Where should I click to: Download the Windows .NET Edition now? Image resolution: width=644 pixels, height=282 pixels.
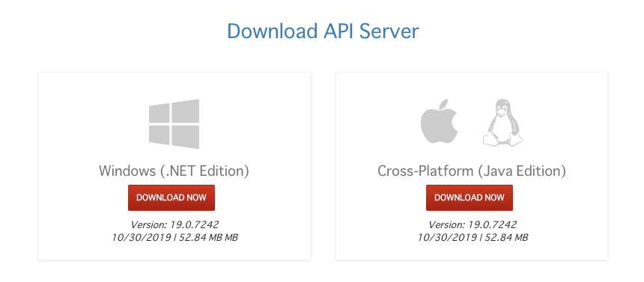pyautogui.click(x=171, y=197)
